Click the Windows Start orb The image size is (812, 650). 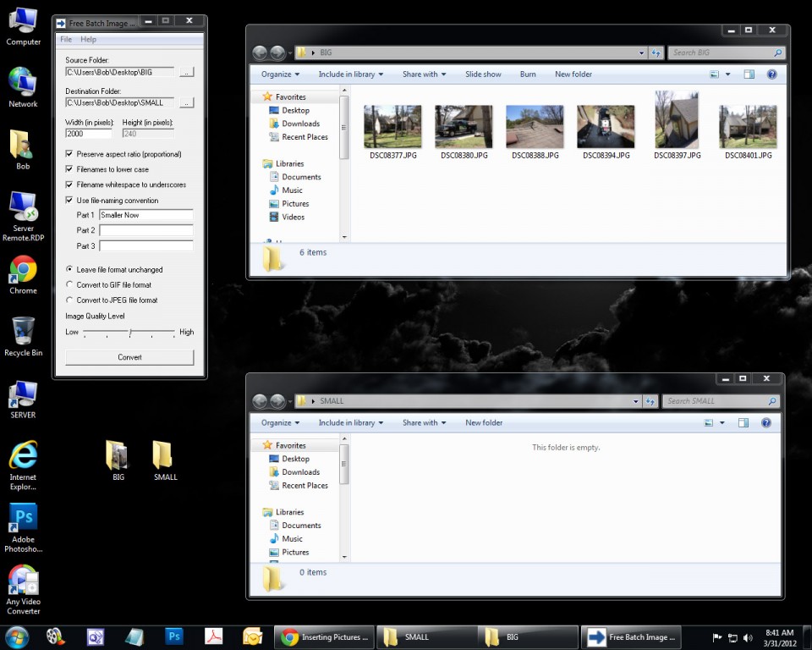tap(16, 636)
